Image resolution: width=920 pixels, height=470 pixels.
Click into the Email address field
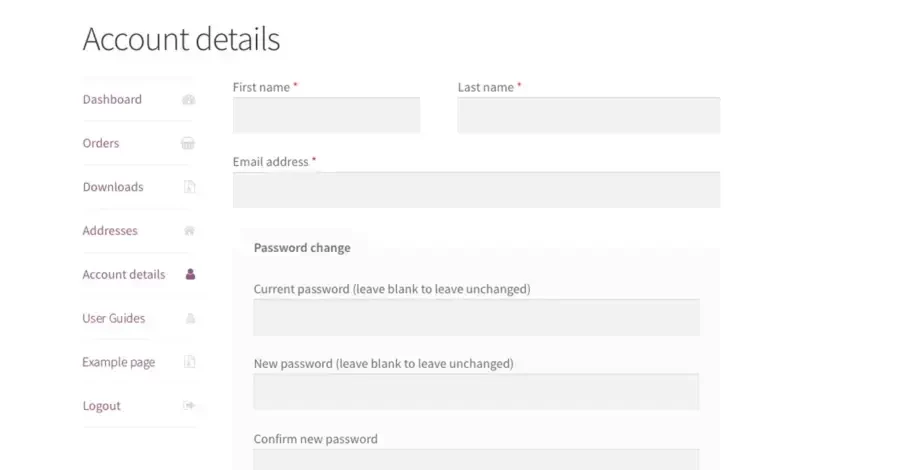click(476, 190)
